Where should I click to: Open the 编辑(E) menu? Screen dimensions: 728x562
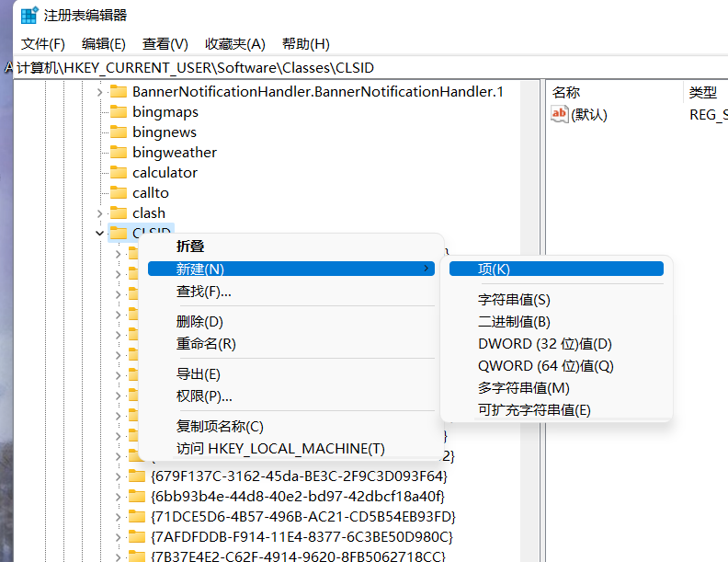(104, 44)
